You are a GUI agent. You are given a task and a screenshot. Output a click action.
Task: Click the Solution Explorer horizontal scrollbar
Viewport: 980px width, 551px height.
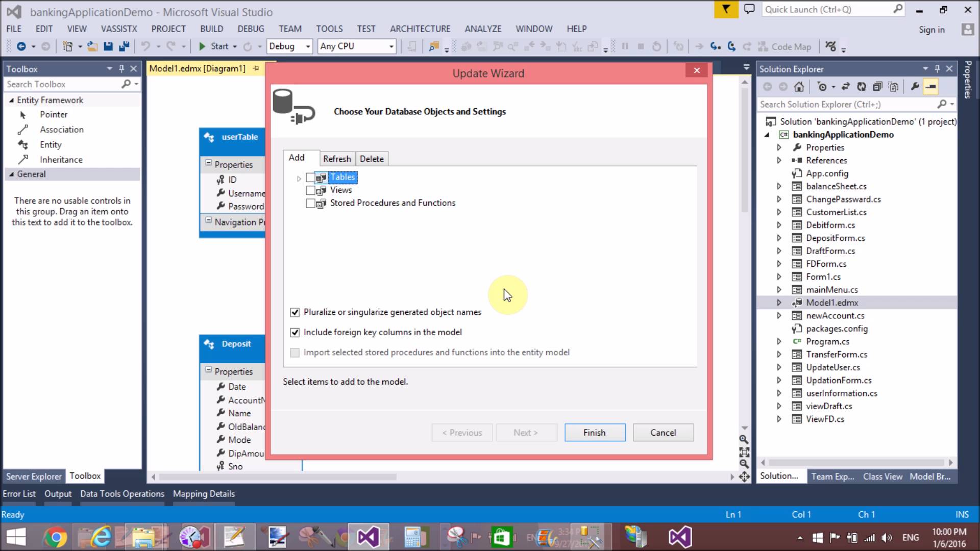click(x=856, y=463)
